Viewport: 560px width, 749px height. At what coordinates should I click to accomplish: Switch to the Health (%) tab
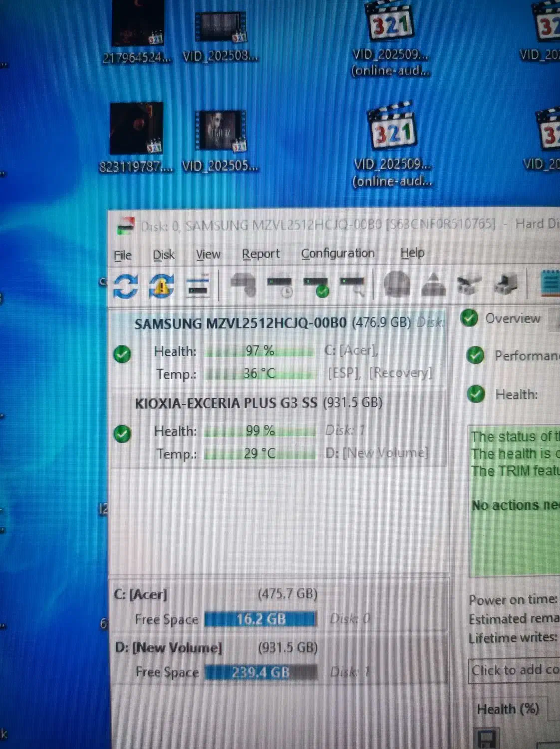pos(508,709)
